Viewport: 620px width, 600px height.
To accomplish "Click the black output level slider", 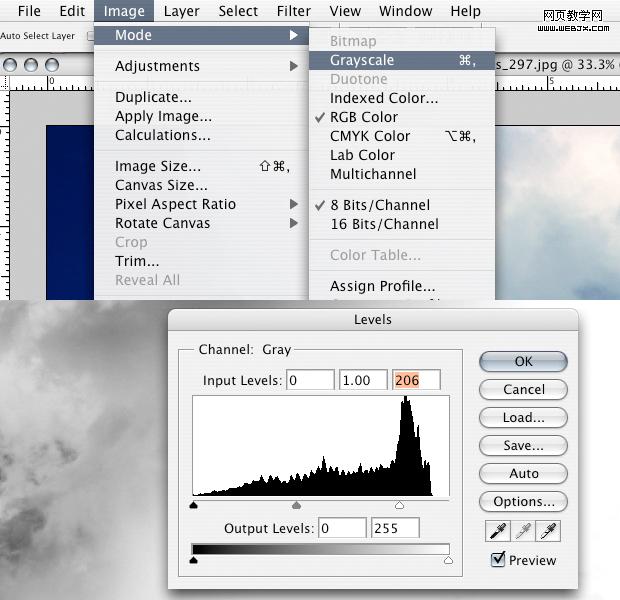I will click(x=193, y=560).
